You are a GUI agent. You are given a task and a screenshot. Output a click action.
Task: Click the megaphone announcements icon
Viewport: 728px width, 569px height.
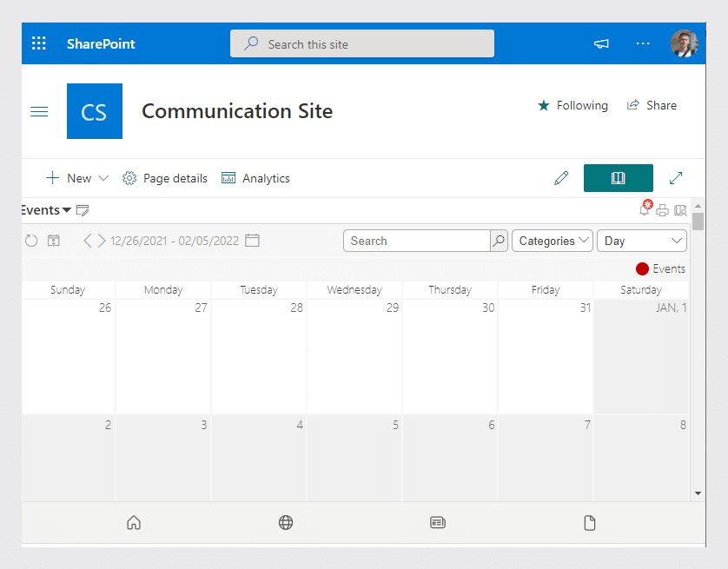(601, 44)
